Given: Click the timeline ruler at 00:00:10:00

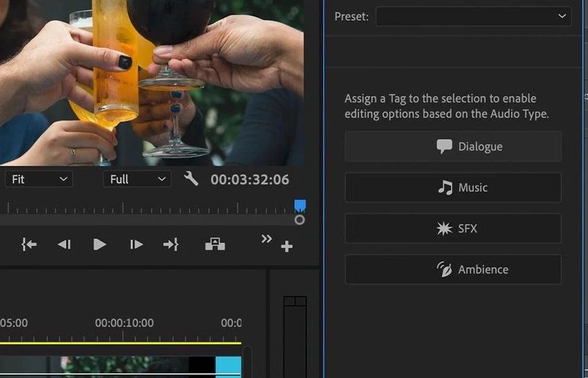Looking at the screenshot, I should pos(125,323).
